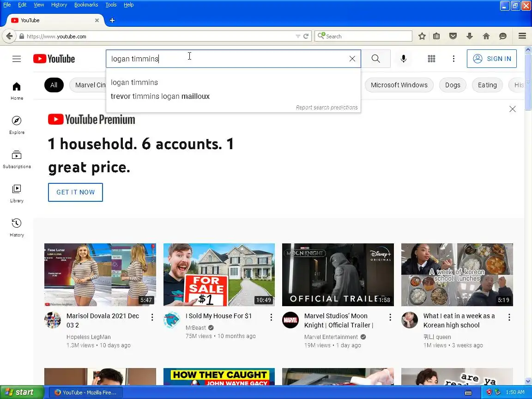Click the chat smiley toolbar icon
532x399 pixels.
(503, 36)
